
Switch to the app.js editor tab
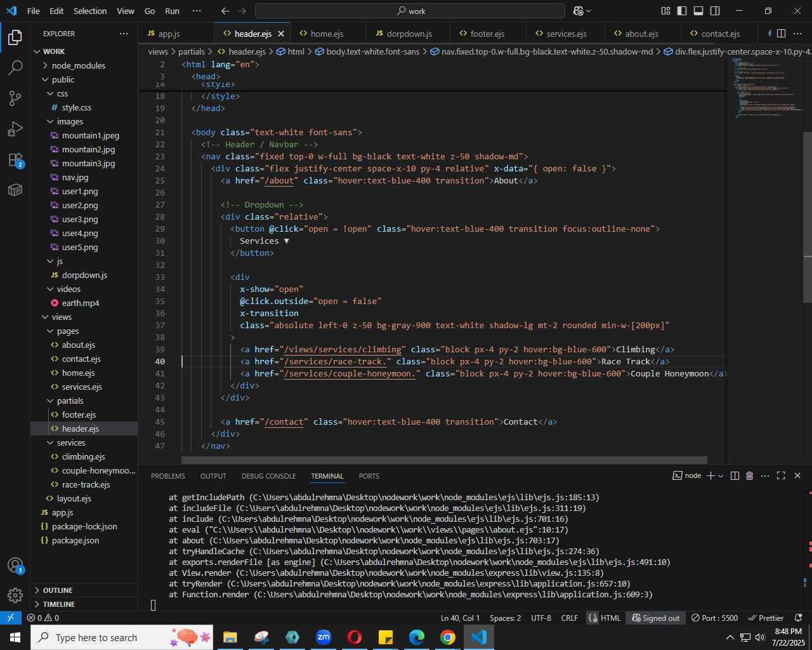click(x=169, y=34)
